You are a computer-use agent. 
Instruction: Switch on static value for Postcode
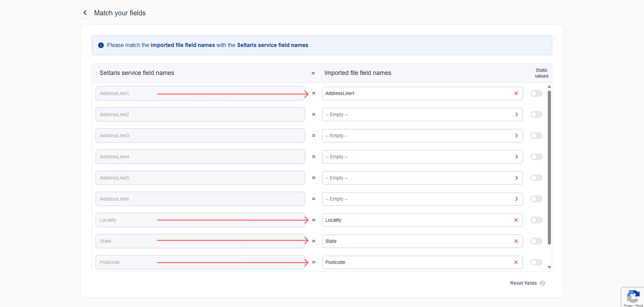coord(536,262)
